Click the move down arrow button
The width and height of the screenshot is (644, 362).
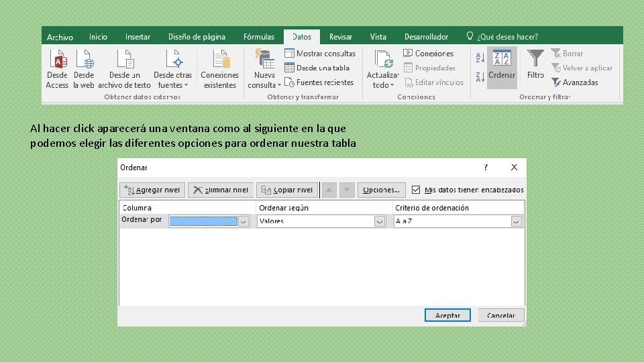pos(347,190)
